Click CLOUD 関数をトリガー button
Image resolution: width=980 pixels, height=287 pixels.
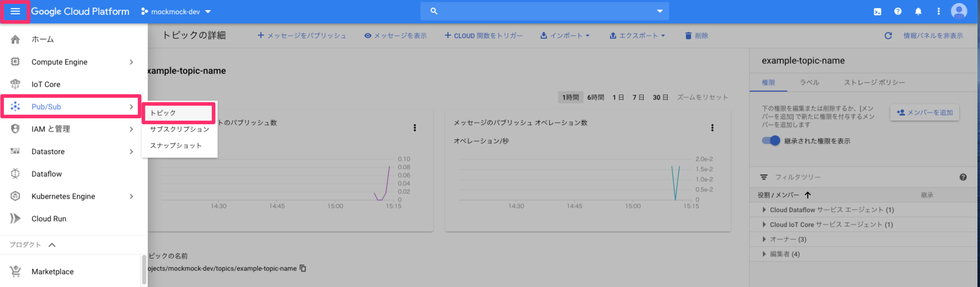(x=484, y=36)
